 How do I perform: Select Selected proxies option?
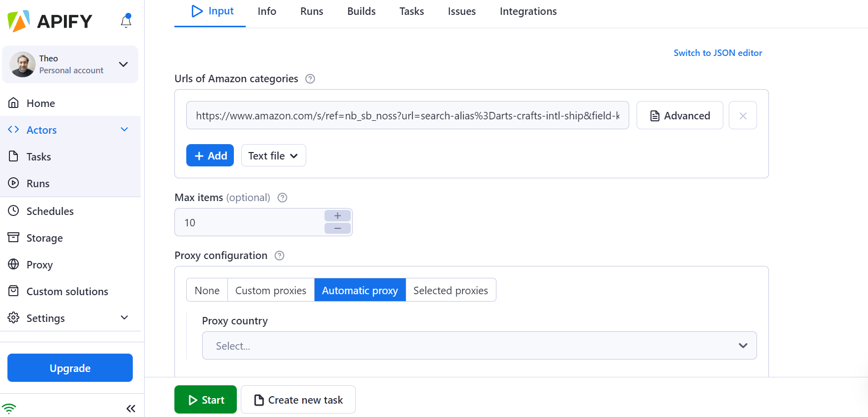(x=451, y=290)
